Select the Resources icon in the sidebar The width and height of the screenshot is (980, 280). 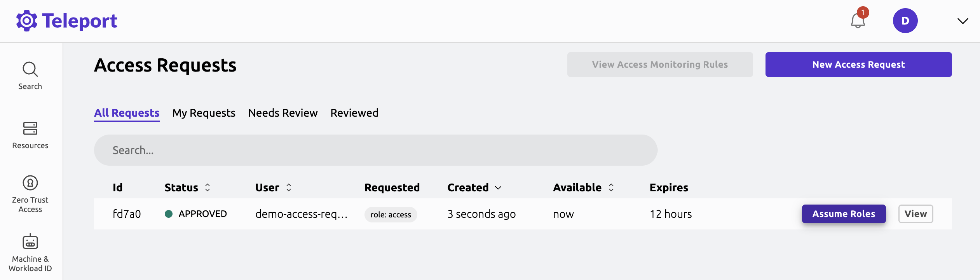[30, 134]
